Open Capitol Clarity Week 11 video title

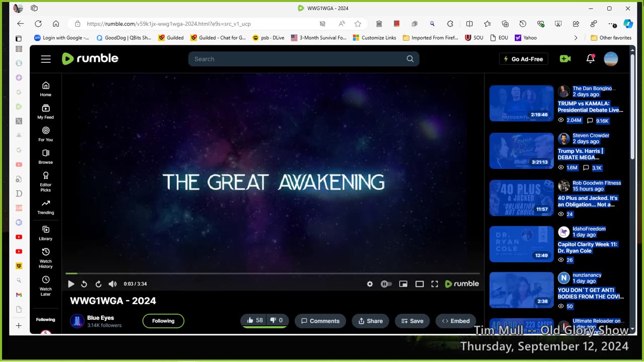(x=587, y=247)
